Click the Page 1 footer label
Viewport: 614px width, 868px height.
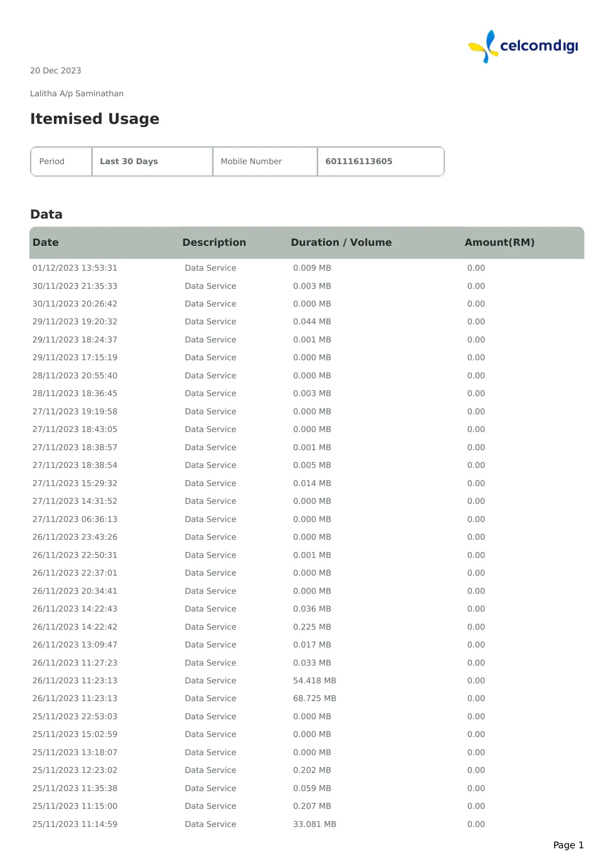[568, 845]
